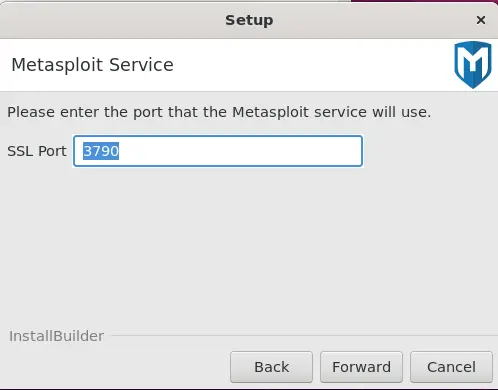
Task: Click the InstallBuilder footer label
Action: [x=56, y=336]
